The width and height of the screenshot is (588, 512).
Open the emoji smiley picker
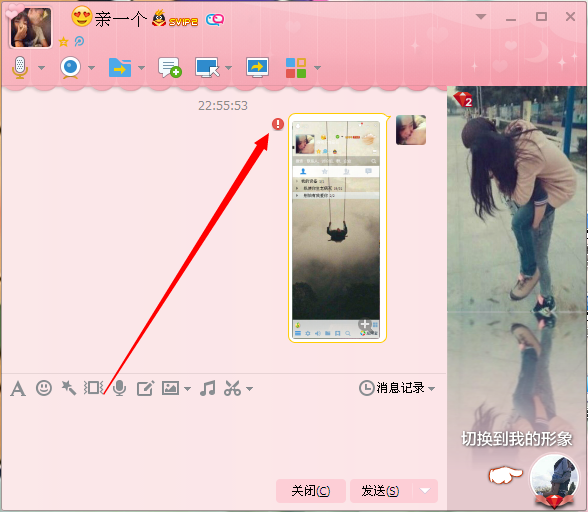tap(44, 388)
